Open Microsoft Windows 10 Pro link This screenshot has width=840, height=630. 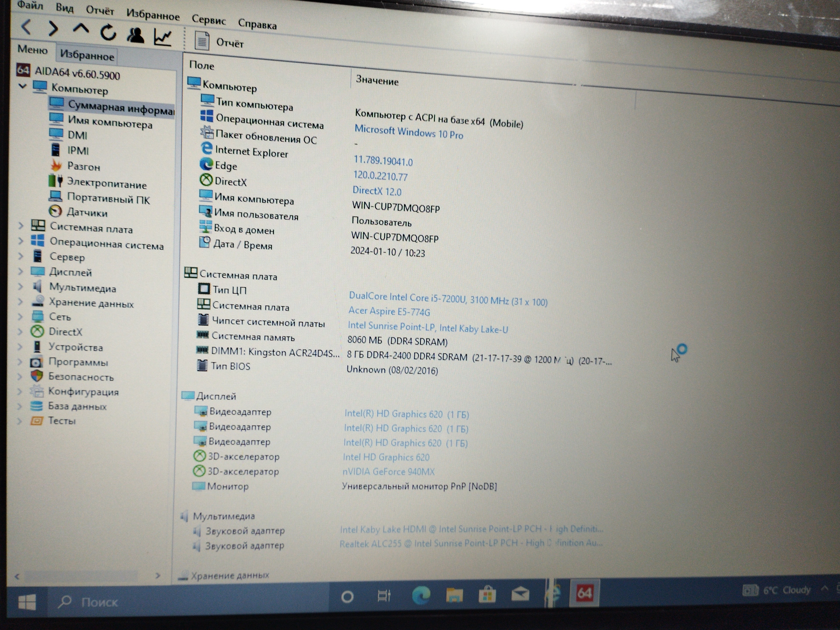coord(409,132)
